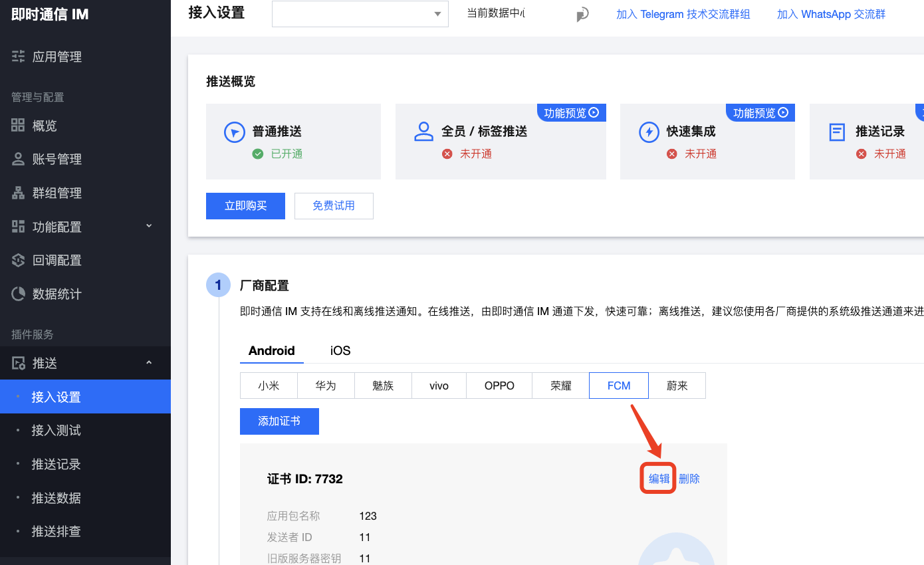Viewport: 924px width, 565px height.
Task: Click the 功能配置 sidebar icon
Action: click(x=19, y=227)
